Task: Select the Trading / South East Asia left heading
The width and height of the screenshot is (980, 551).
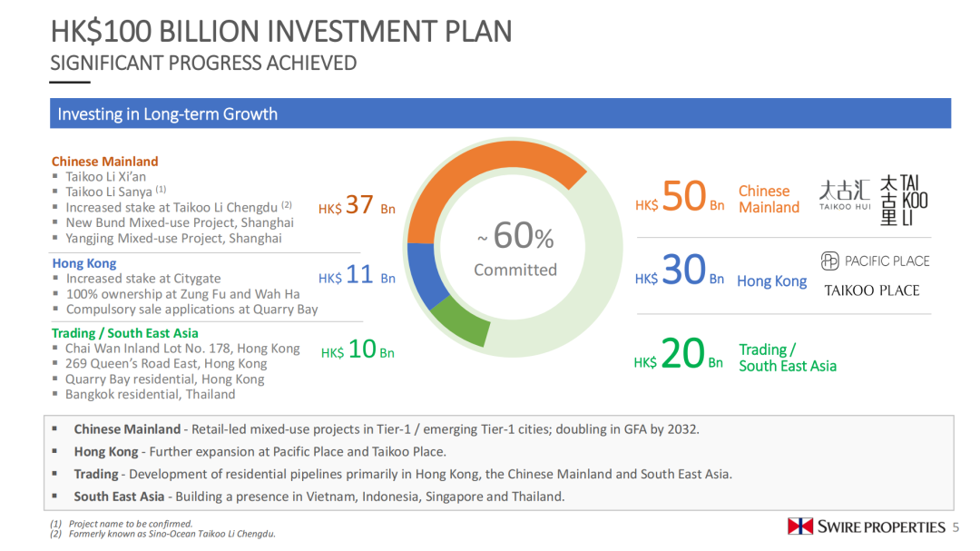Action: tap(124, 333)
